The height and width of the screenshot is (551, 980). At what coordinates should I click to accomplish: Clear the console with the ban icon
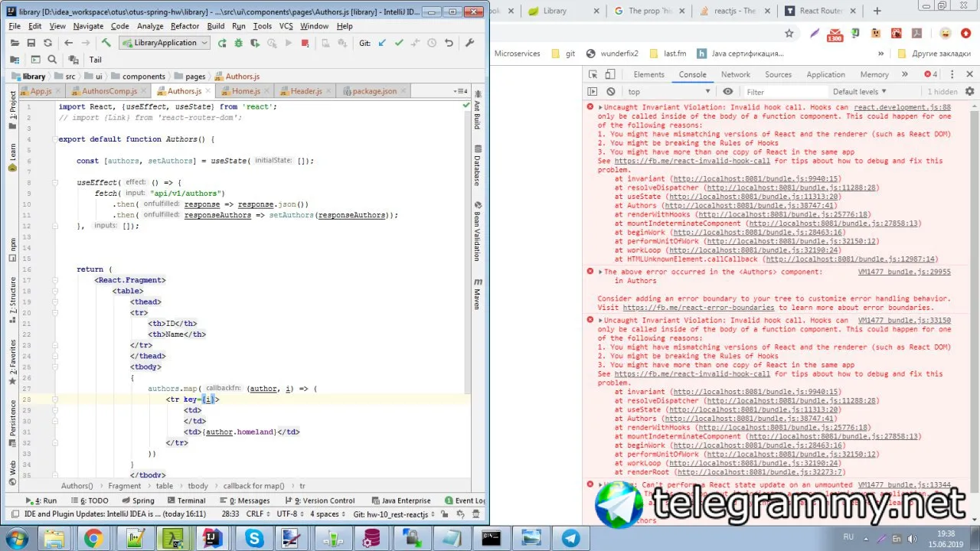(x=610, y=92)
